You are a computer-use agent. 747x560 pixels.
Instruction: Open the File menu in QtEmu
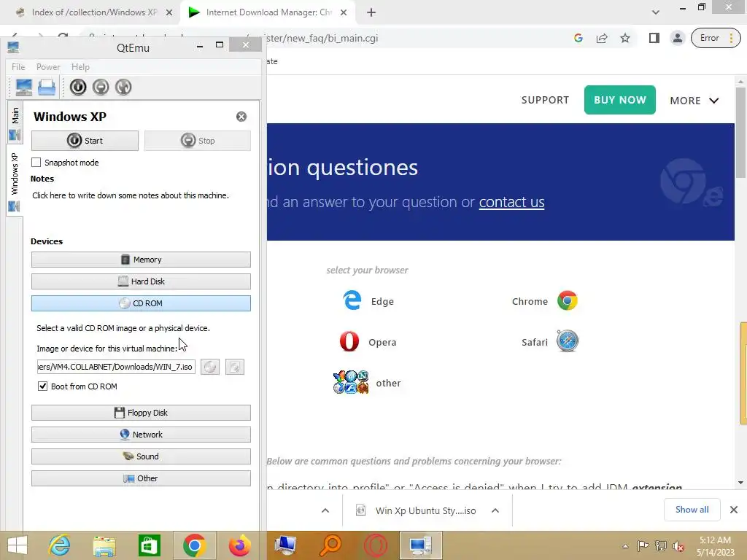(x=18, y=67)
